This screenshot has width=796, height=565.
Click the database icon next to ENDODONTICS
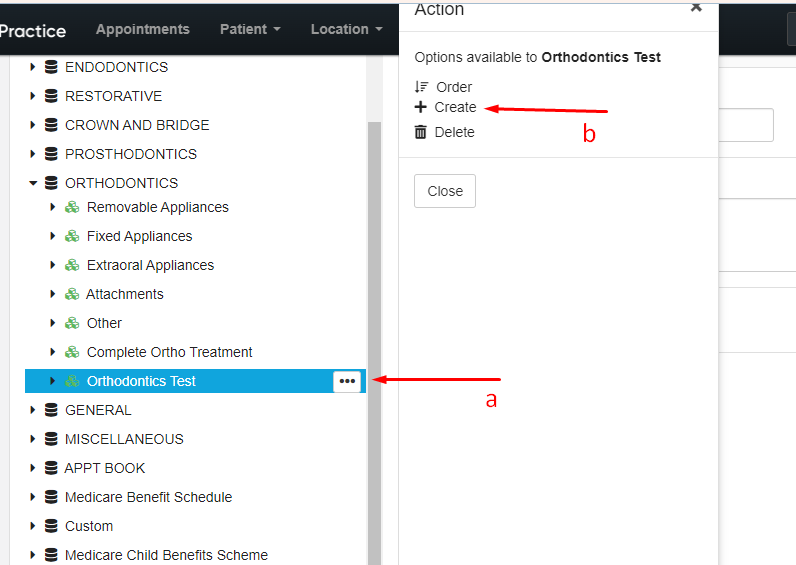[x=51, y=67]
